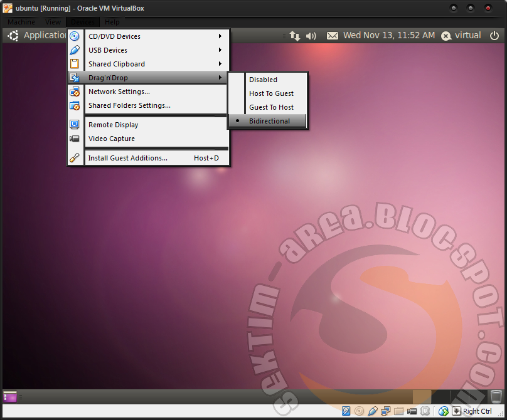
Task: Click the Ubuntu logo Applications icon
Action: (13, 36)
